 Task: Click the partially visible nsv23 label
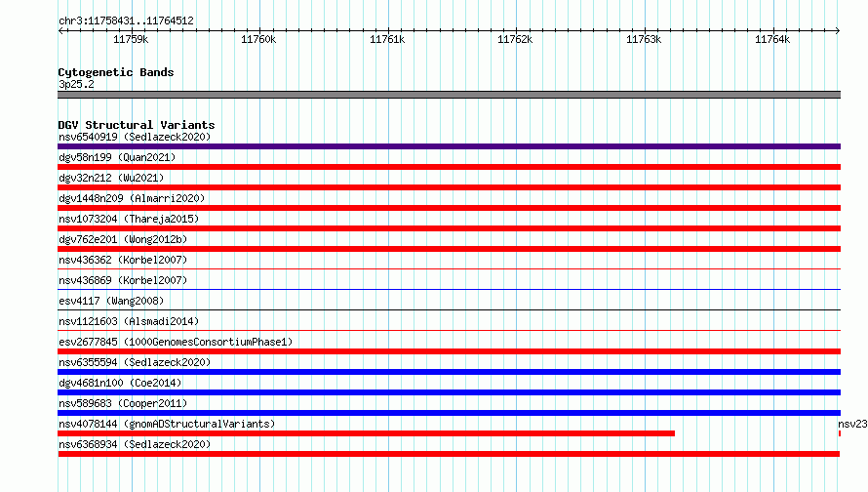(x=852, y=424)
